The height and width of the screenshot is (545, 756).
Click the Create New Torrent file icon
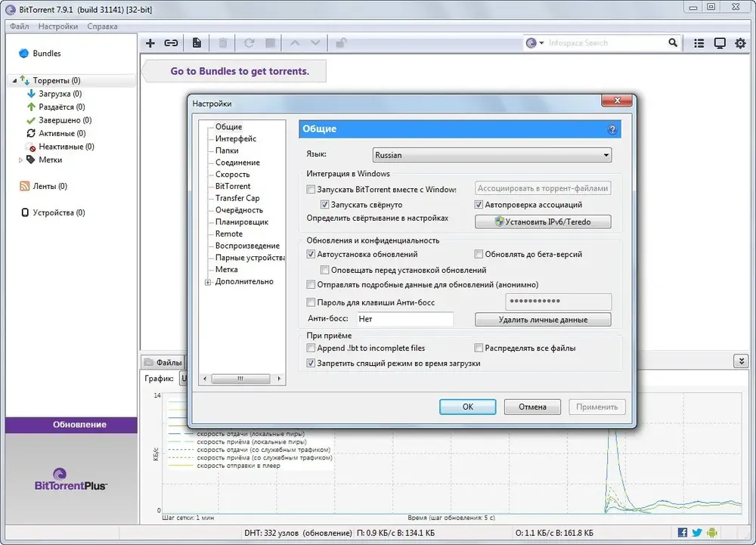pos(197,43)
